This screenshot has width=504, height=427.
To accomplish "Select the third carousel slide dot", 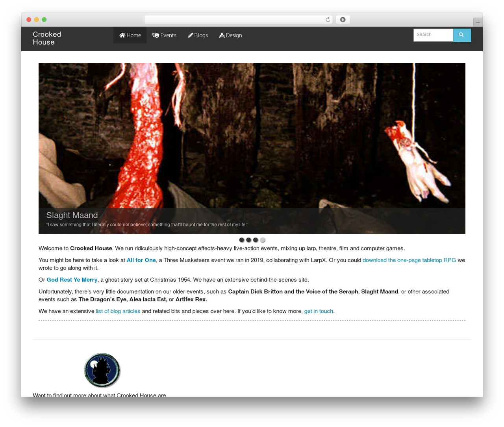I will click(256, 240).
